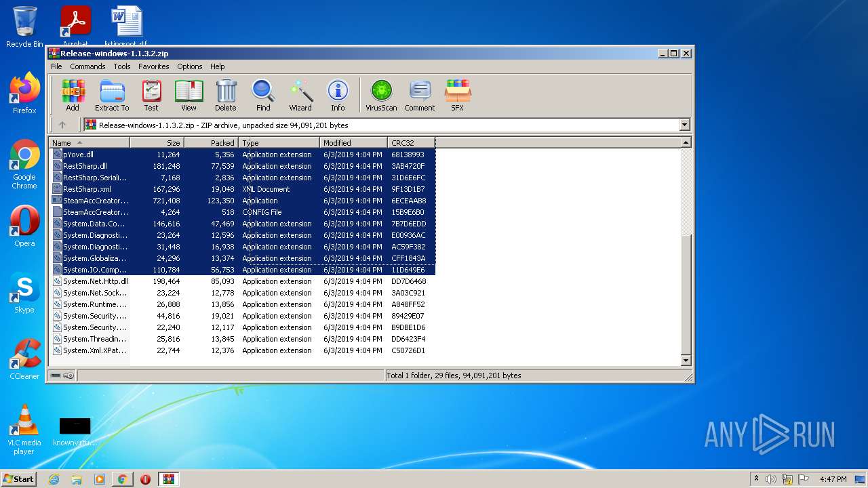Screen dimensions: 868x488
Task: Click Internet Explorer in the taskbar
Action: (x=54, y=479)
